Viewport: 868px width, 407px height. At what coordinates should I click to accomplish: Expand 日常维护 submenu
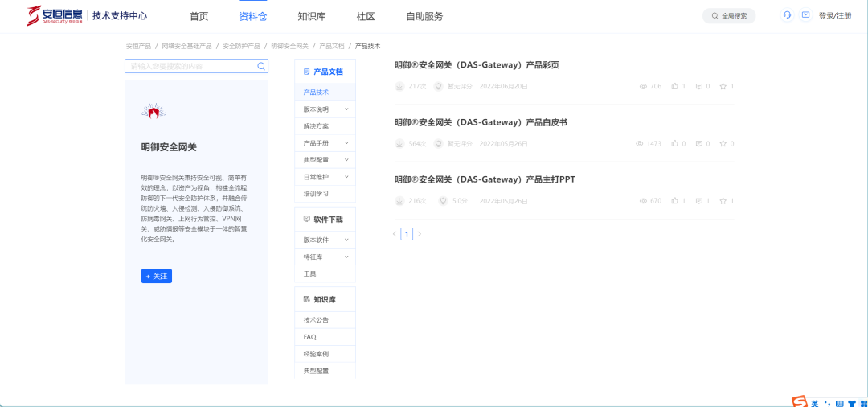click(346, 177)
